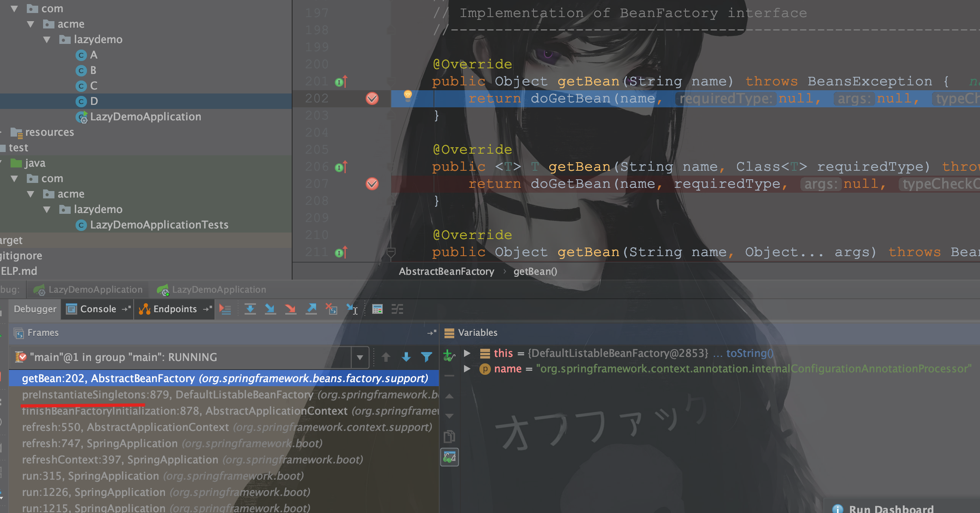Click the Run to Cursor icon
This screenshot has height=513, width=980.
tap(352, 309)
